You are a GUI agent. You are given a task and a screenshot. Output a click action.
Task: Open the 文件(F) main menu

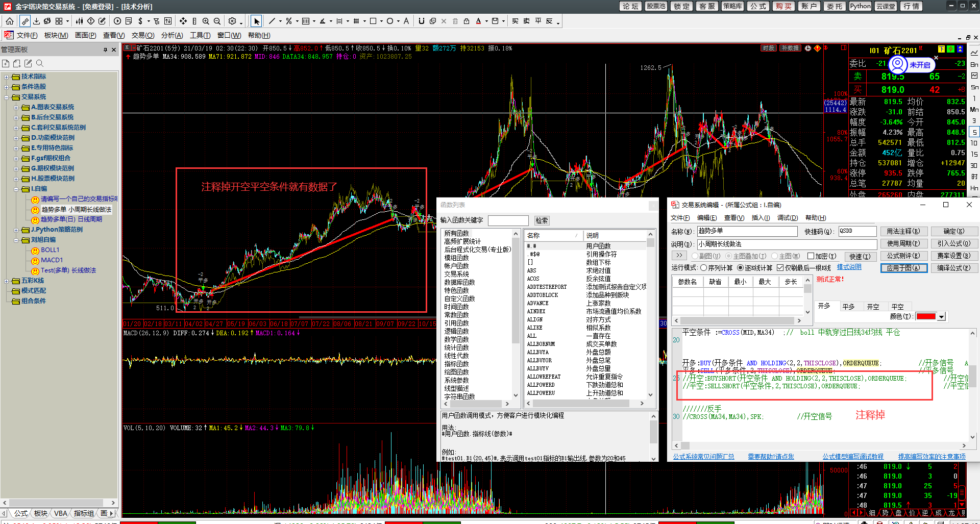coord(27,35)
